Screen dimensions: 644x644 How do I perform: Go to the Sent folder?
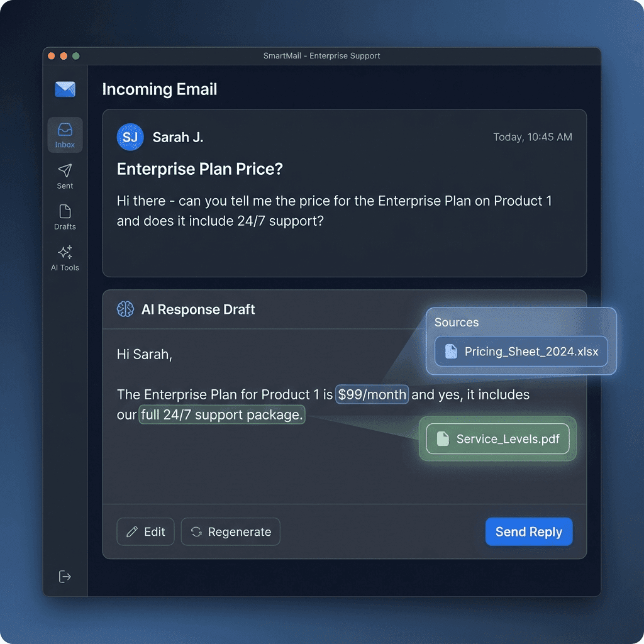click(x=65, y=176)
